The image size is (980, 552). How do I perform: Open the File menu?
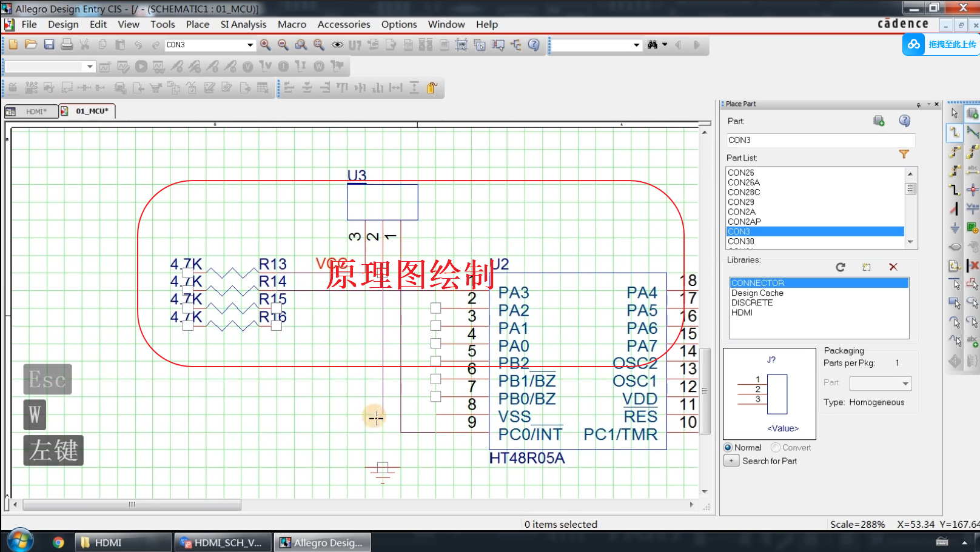pos(29,24)
